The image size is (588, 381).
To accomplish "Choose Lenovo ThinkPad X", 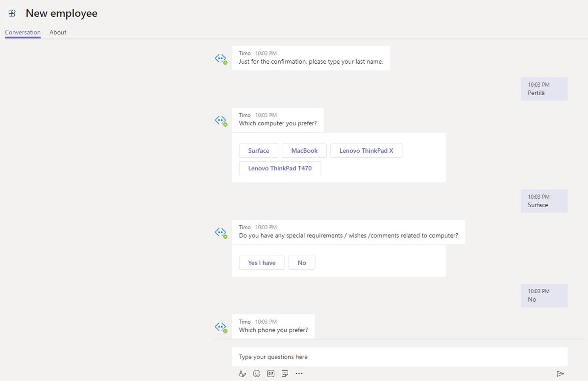I will pos(367,150).
